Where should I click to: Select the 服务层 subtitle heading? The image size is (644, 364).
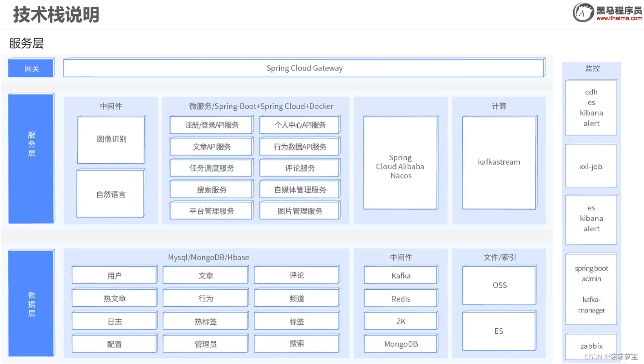click(26, 43)
